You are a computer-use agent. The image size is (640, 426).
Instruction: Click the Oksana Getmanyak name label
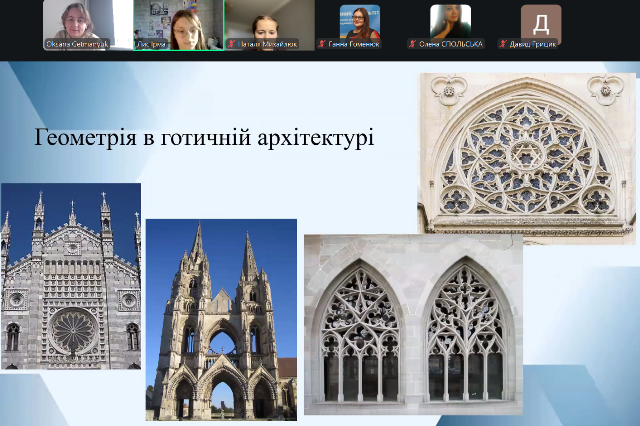click(77, 44)
